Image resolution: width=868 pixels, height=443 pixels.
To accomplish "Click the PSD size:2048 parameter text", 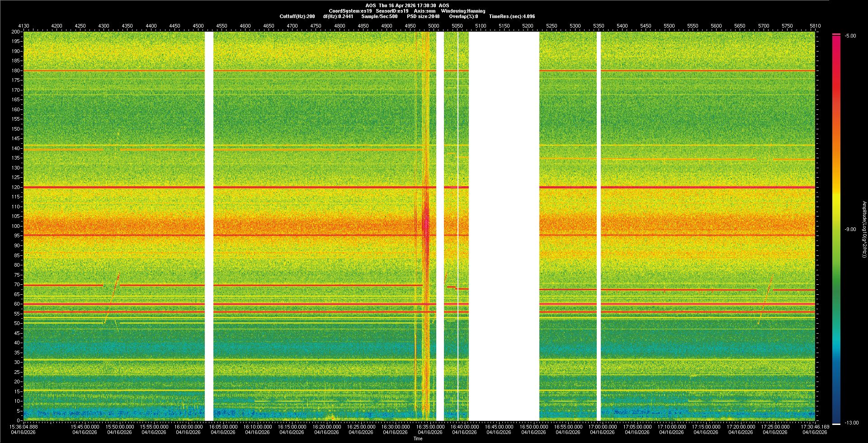I will click(423, 16).
